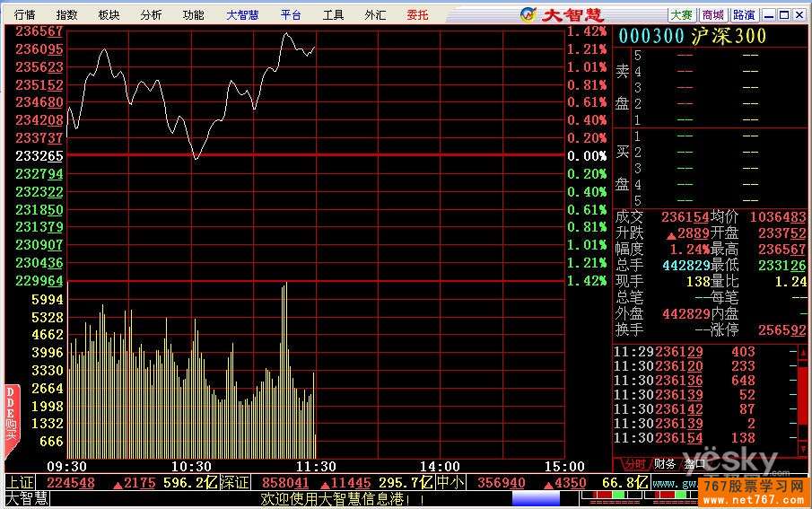Open the red 委托 trading menu
This screenshot has height=509, width=812.
pos(417,14)
